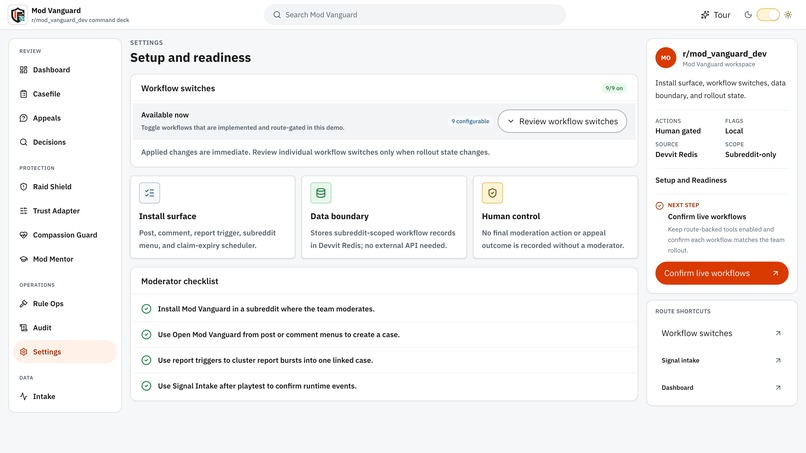The width and height of the screenshot is (806, 453).
Task: Click the arrow icon beside Signal intake shortcut
Action: tap(778, 360)
